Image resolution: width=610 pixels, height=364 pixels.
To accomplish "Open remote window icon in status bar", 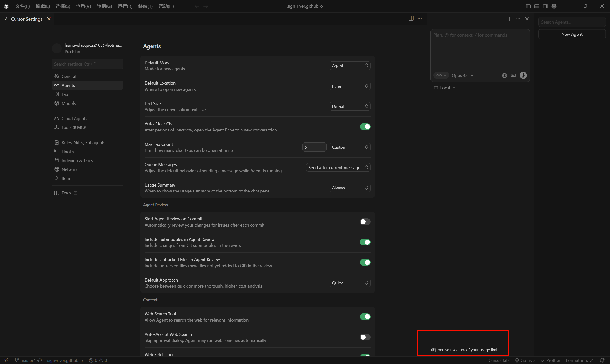I will (6, 360).
